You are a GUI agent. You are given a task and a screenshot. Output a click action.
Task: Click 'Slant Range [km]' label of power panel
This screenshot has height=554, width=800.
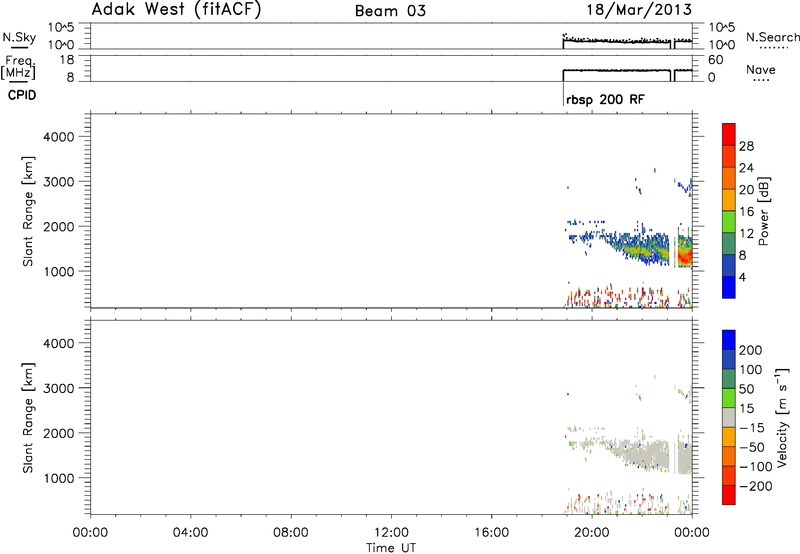tap(28, 211)
